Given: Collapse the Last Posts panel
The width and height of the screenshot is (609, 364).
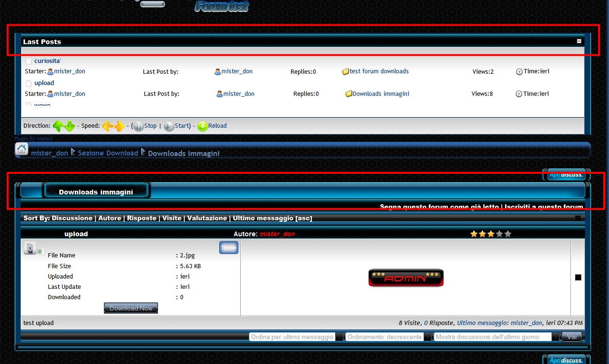Looking at the screenshot, I should (x=579, y=41).
